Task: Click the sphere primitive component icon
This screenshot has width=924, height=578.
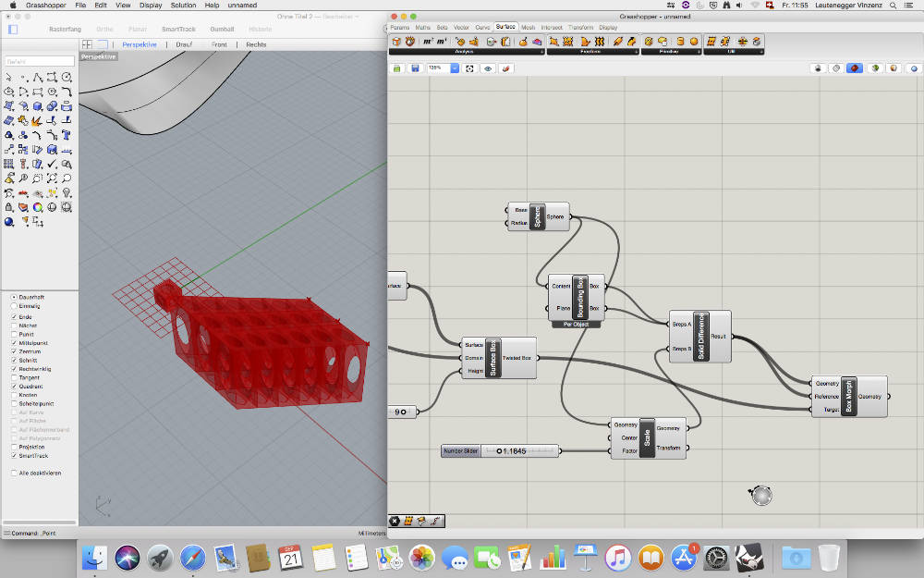Action: coord(694,42)
